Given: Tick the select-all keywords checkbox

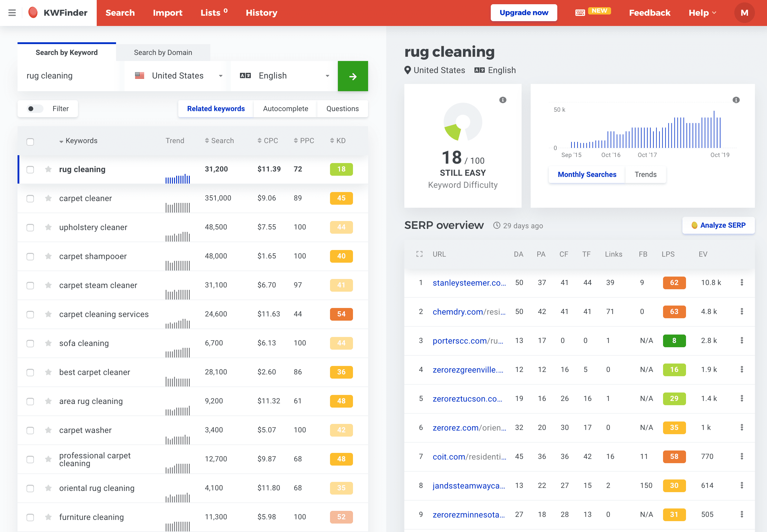Looking at the screenshot, I should pos(30,142).
